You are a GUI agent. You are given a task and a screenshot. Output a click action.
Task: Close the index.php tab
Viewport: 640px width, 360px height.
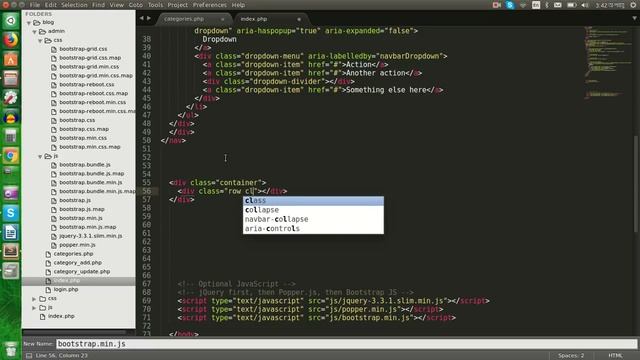pyautogui.click(x=299, y=19)
